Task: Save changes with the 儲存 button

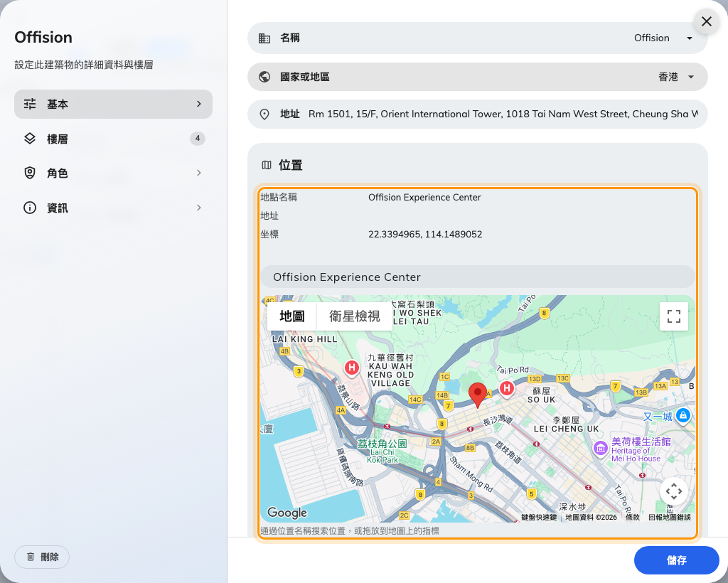Action: (x=677, y=560)
